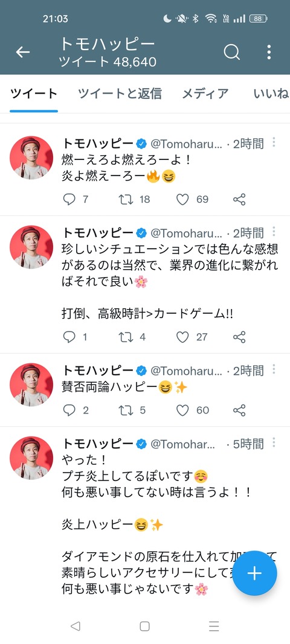Image resolution: width=290 pixels, height=644 pixels.
Task: Tap profile avatar on やった！ tweet
Action: [31, 458]
